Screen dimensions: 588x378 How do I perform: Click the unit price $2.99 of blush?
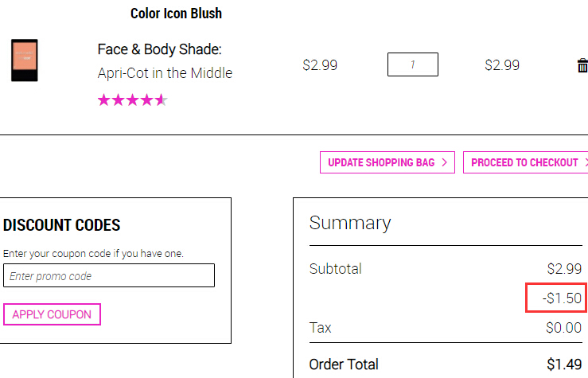[320, 65]
